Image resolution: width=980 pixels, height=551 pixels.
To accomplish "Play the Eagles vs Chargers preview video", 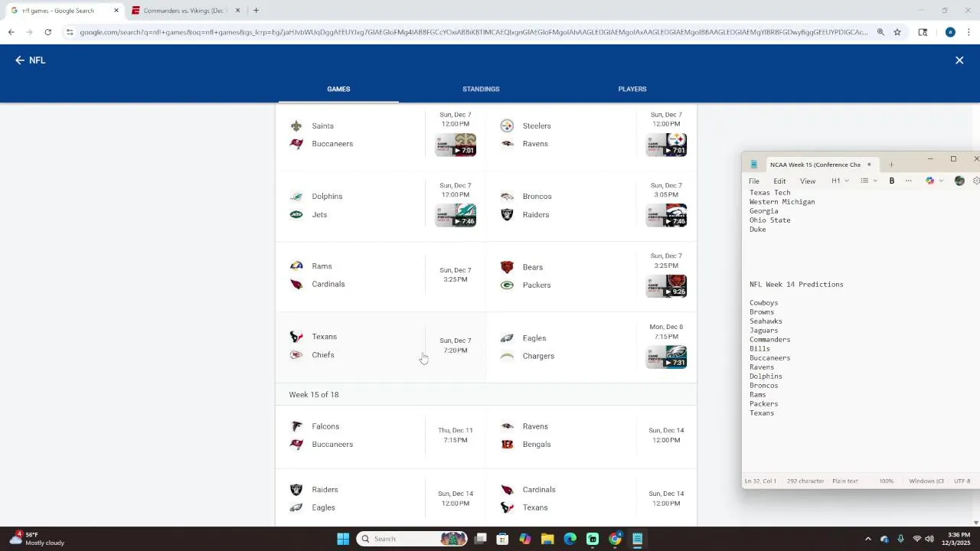I will point(666,357).
